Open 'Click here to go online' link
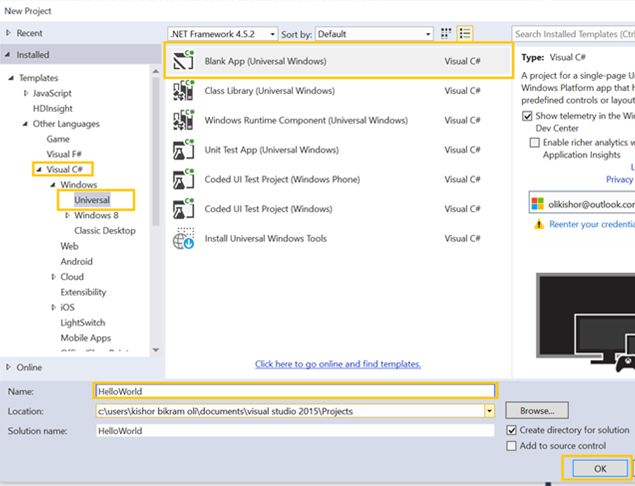 pyautogui.click(x=338, y=364)
